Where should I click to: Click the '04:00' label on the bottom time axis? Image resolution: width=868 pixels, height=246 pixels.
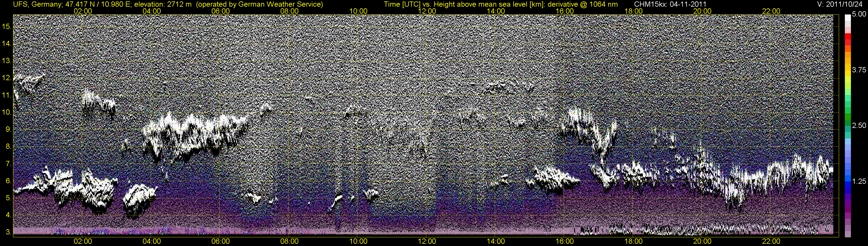152,242
